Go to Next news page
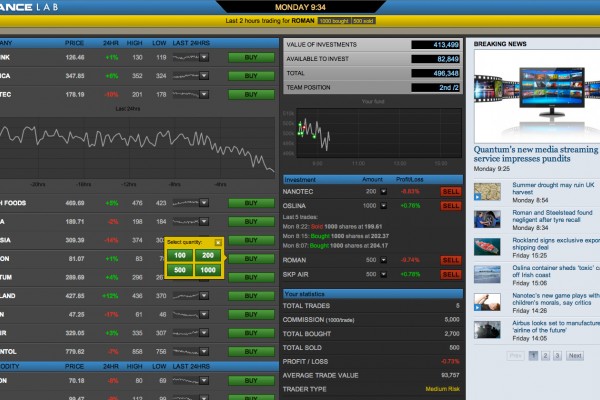Screen dimensions: 600x400 pyautogui.click(x=575, y=356)
